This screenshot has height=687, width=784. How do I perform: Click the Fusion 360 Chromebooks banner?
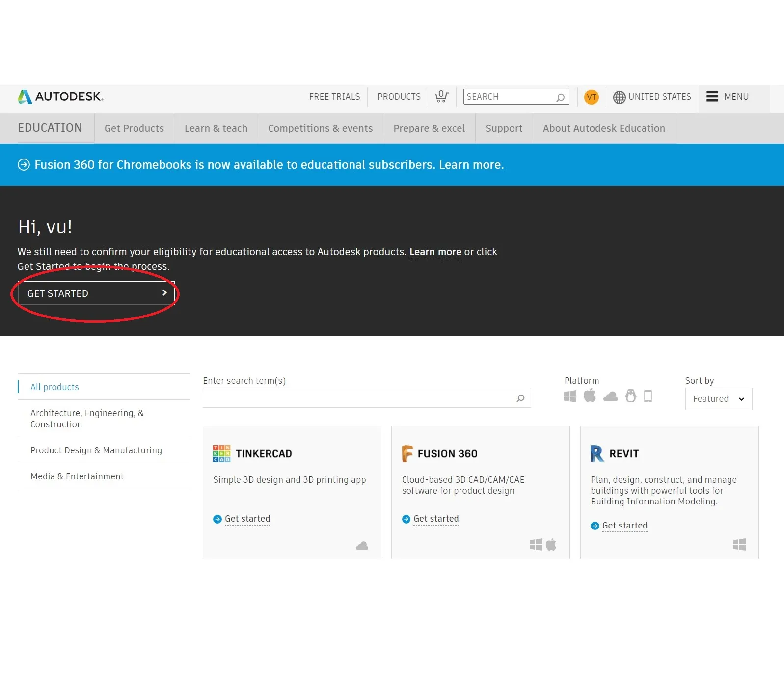coord(269,165)
